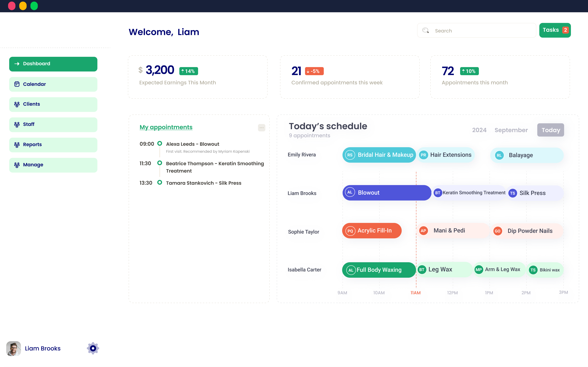The height and width of the screenshot is (367, 588).
Task: Open the Tasks button
Action: (555, 30)
